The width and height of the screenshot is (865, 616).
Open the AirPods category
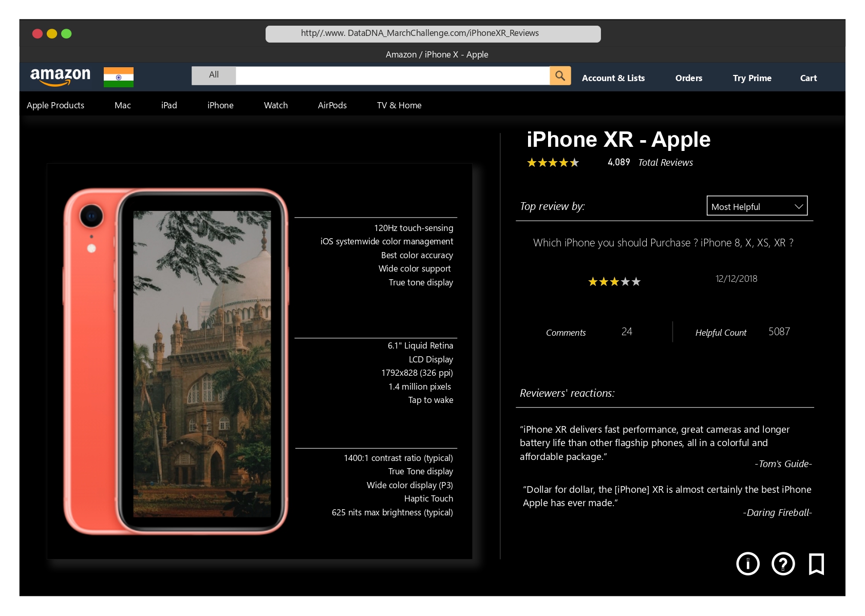[x=332, y=105]
